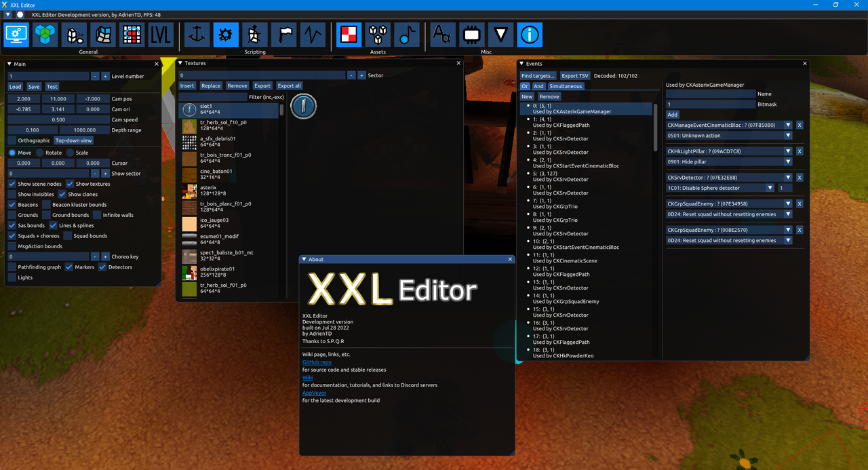
Task: Collapse the About window triangle
Action: [x=304, y=259]
